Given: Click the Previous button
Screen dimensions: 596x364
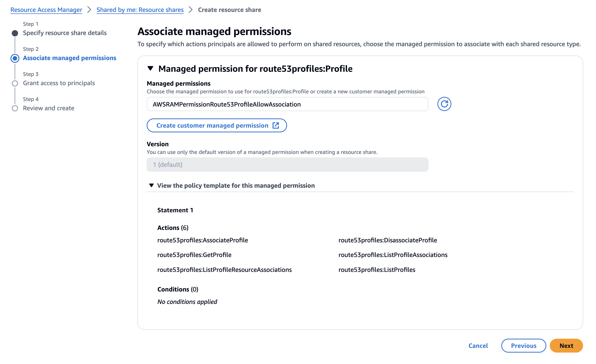Looking at the screenshot, I should [x=523, y=346].
